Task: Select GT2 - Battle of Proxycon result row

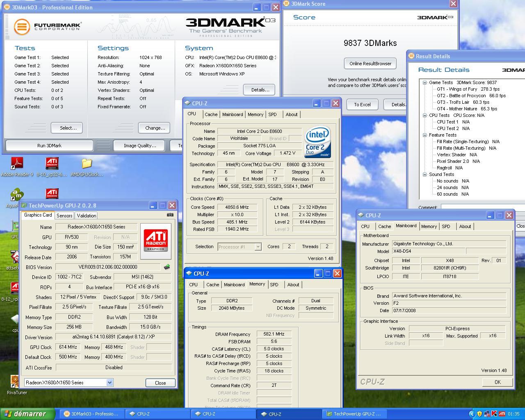Action: click(x=471, y=96)
